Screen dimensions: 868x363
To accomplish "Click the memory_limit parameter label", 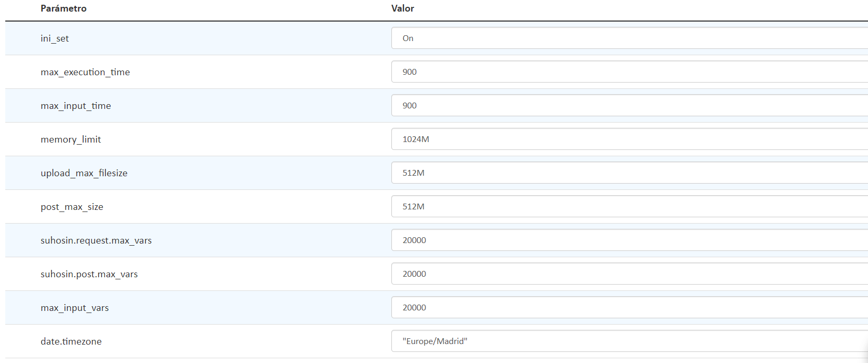I will tap(71, 139).
